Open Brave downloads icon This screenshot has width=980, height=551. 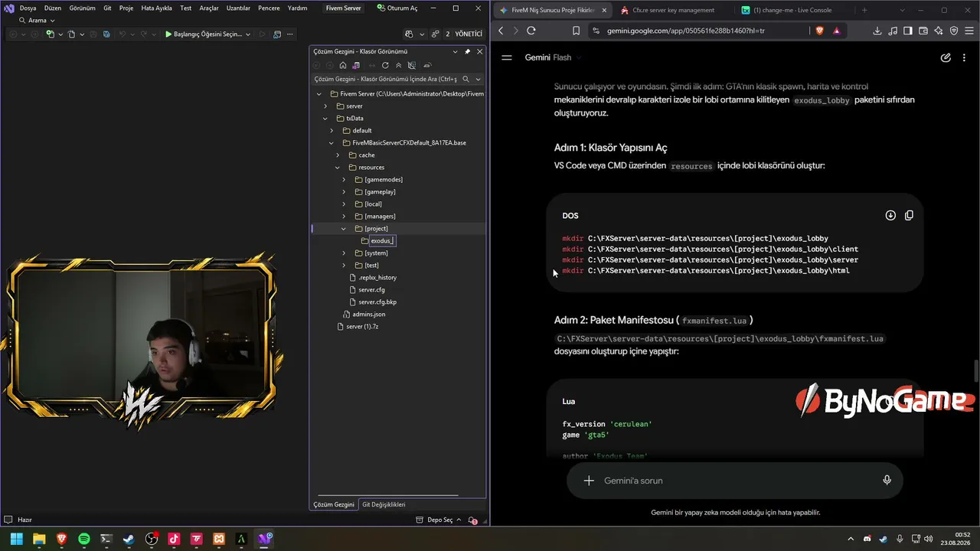pos(877,31)
